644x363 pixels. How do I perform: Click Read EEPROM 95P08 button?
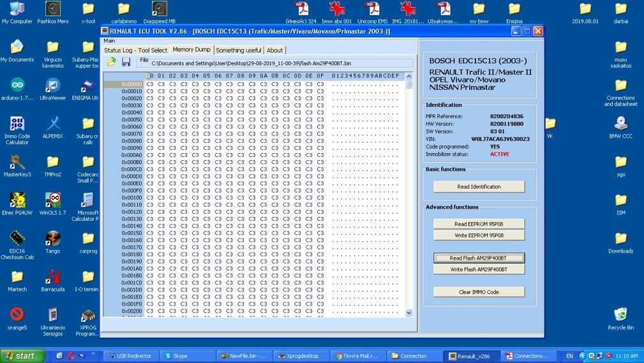pyautogui.click(x=479, y=224)
